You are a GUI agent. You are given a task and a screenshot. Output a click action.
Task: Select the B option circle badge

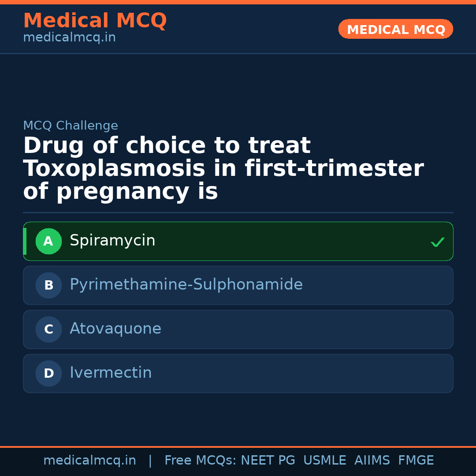pos(48,285)
